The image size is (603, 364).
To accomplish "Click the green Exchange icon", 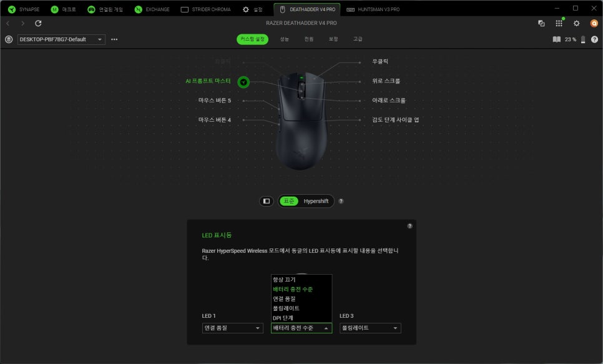I will [138, 9].
